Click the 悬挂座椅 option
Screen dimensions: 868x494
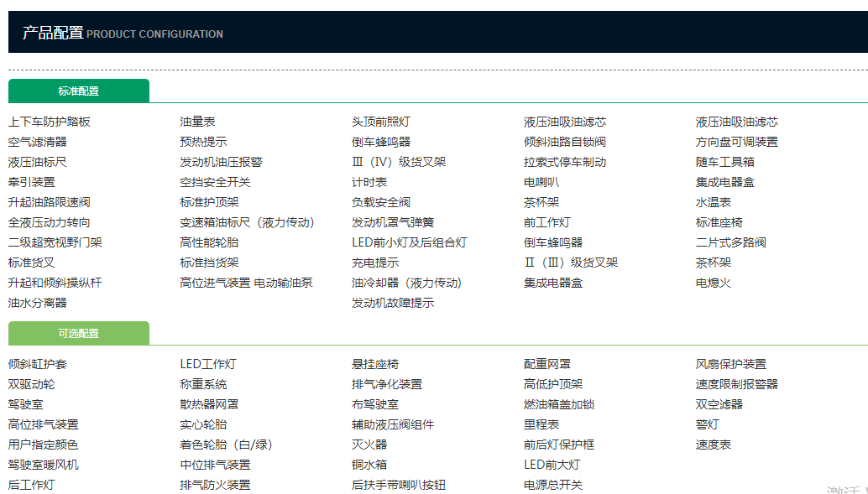(375, 364)
